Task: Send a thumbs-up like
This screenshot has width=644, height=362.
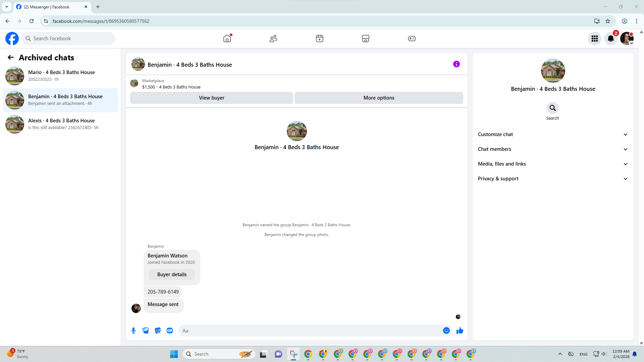Action: [x=460, y=330]
